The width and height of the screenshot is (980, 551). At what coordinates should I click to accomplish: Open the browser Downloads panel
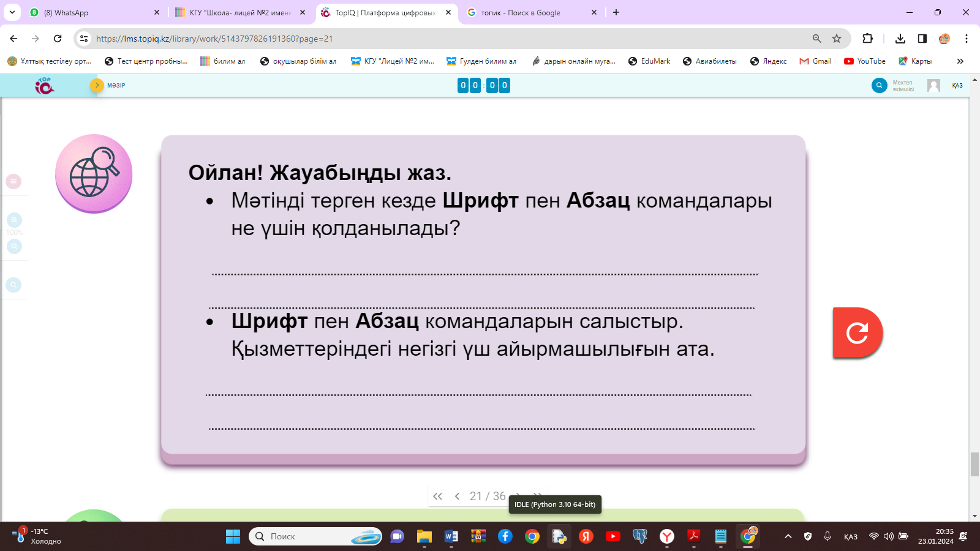(900, 39)
